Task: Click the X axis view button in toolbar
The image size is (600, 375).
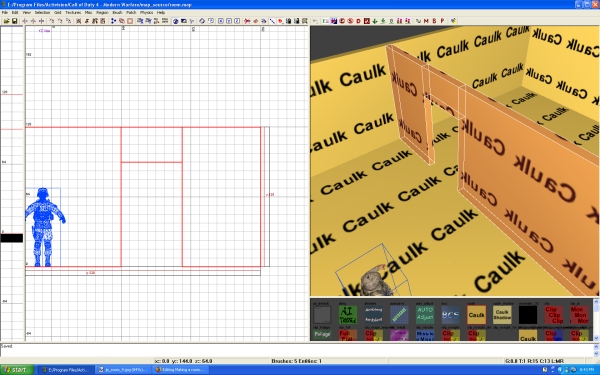Action: (221, 21)
